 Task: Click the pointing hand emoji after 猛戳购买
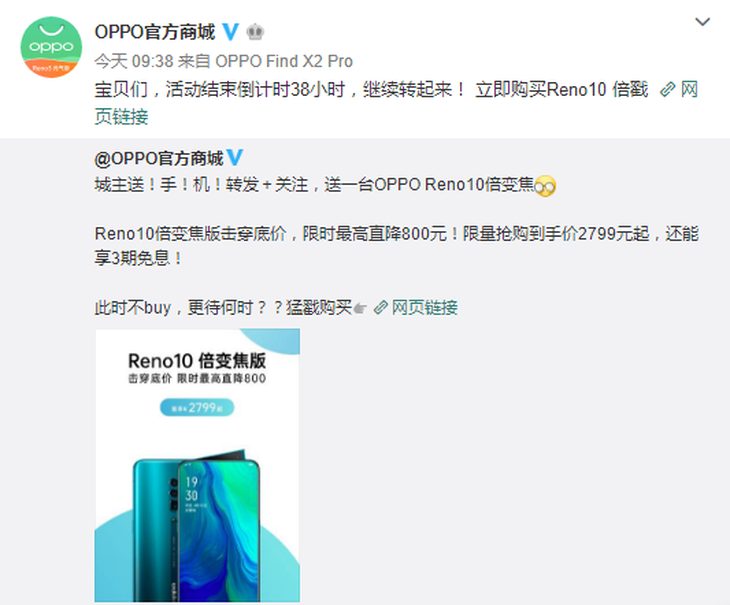tap(360, 308)
